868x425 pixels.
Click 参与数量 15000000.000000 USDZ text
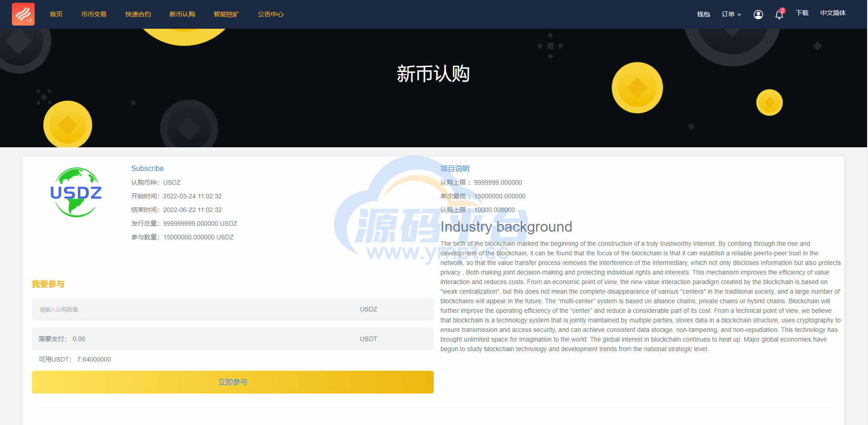point(182,237)
